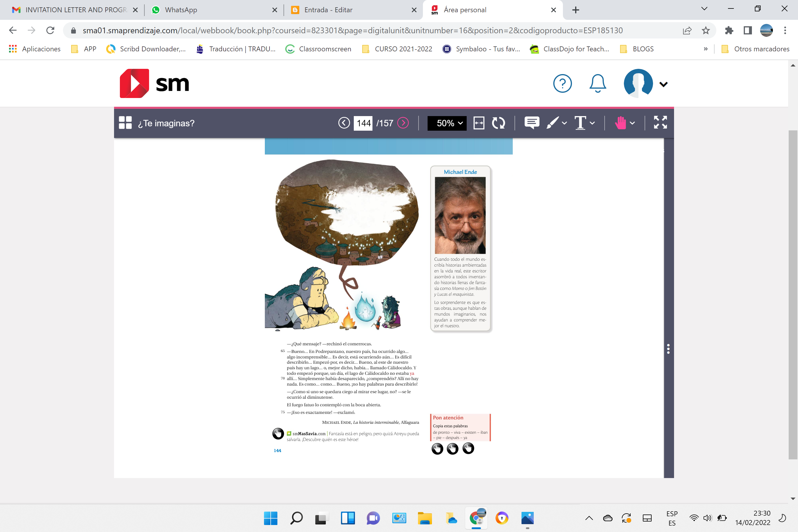Edit the page number field 144
Viewport: 798px width, 532px height.
[363, 123]
